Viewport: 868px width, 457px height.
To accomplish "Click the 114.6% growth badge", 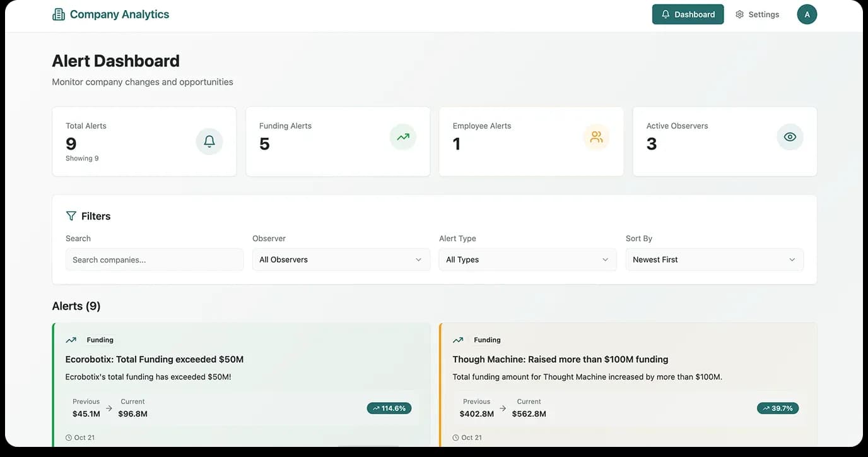I will pos(389,408).
